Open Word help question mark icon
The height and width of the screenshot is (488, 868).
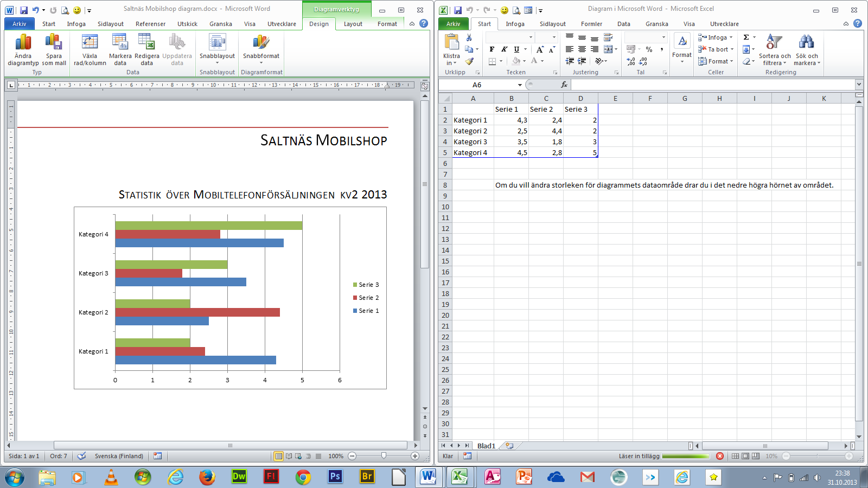tap(424, 23)
